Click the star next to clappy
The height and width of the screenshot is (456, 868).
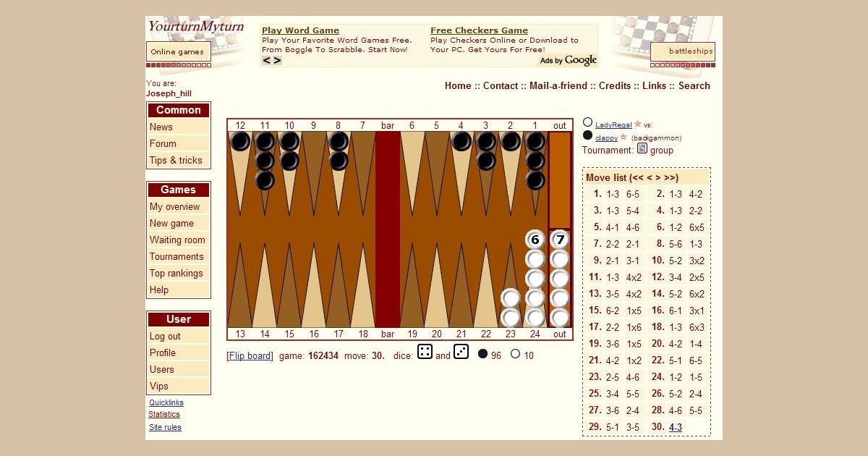pos(624,137)
